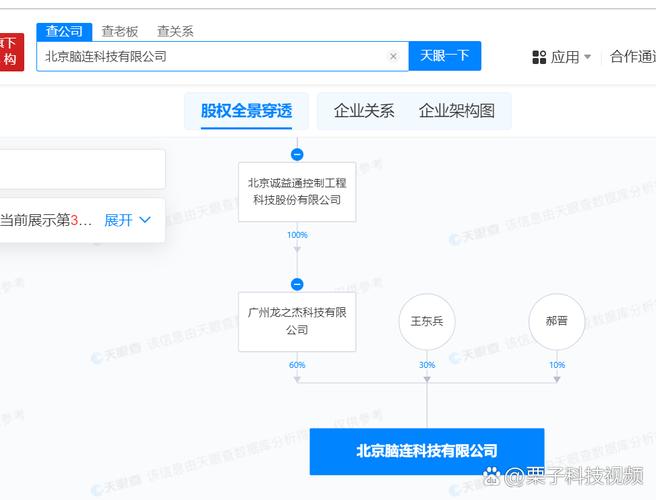This screenshot has height=500, width=656.
Task: Click the 60% shareholding label
Action: coord(297,365)
